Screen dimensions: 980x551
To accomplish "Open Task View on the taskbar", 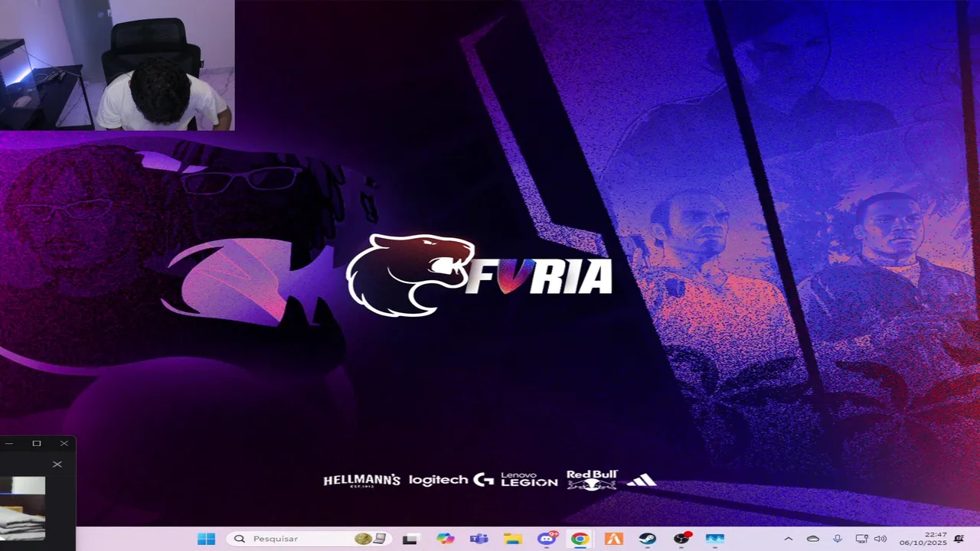I will click(x=410, y=539).
